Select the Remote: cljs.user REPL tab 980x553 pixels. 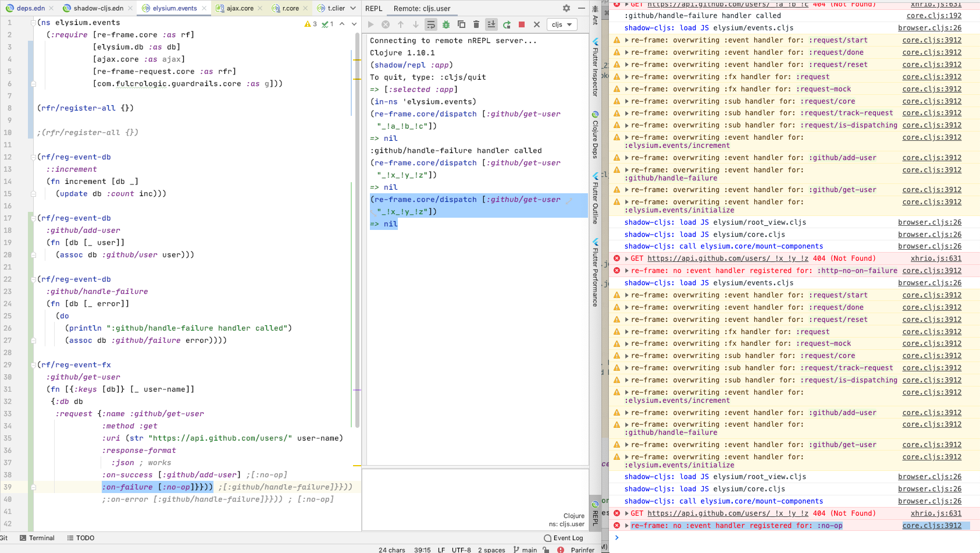pos(422,8)
